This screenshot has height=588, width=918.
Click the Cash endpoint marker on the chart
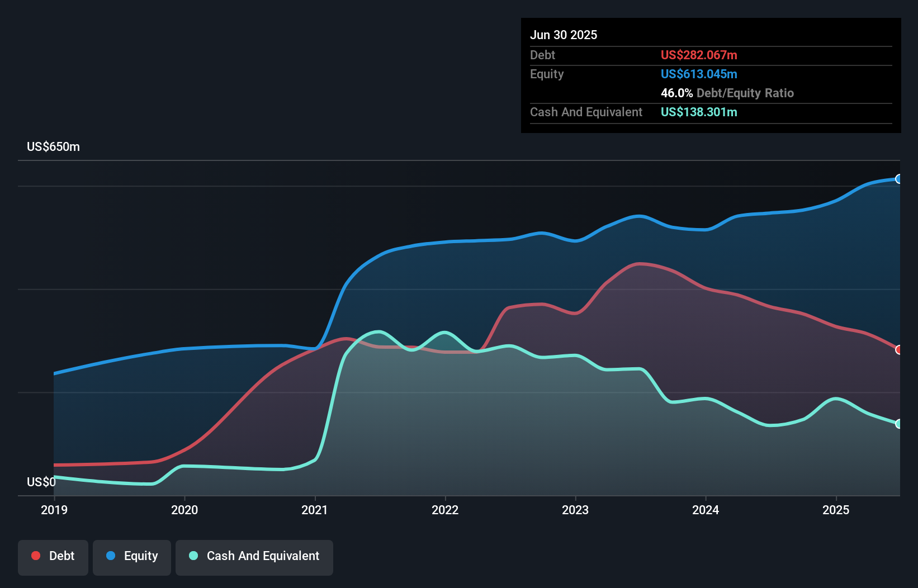click(898, 424)
